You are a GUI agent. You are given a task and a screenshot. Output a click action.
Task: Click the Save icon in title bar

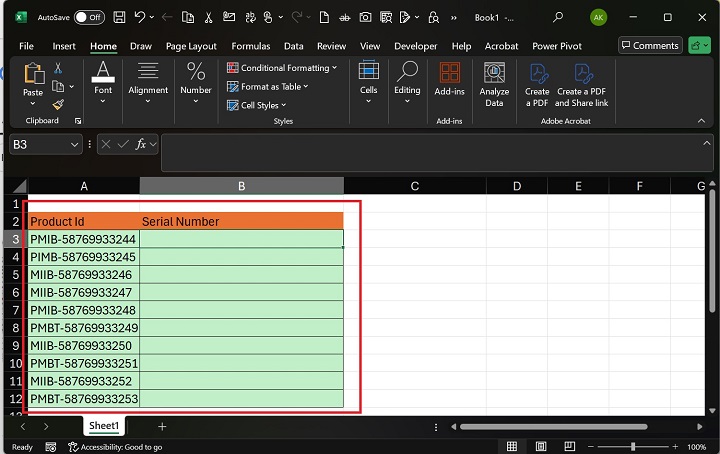pos(119,17)
